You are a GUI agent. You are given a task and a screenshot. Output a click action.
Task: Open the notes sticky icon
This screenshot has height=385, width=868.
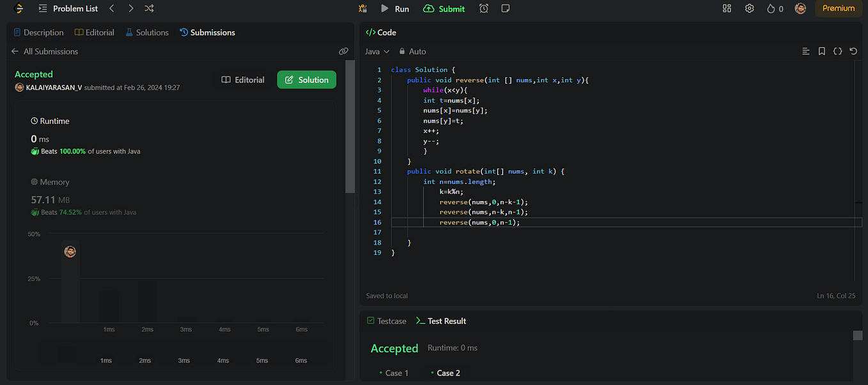pyautogui.click(x=506, y=8)
